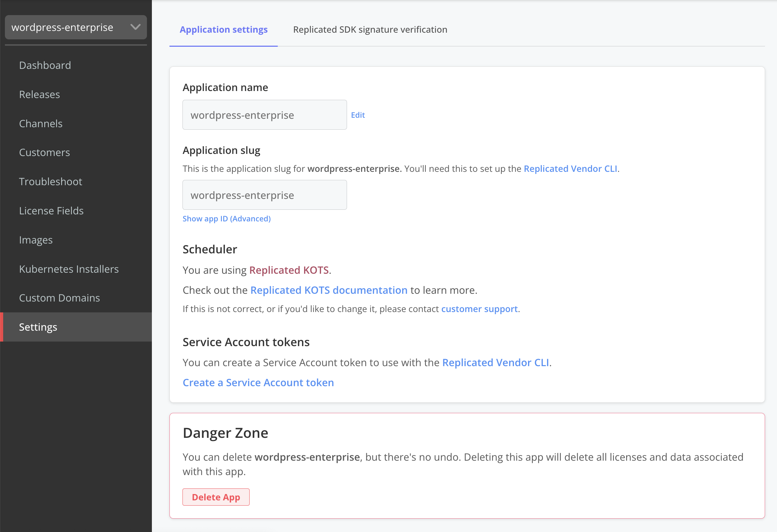
Task: Show app ID via Advanced expander
Action: point(227,219)
